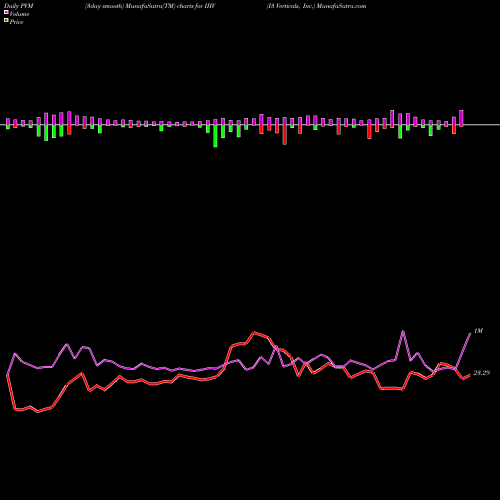Click the '(I3 Verticals, Inc.) MunafaSutra.com' text

(316, 6)
